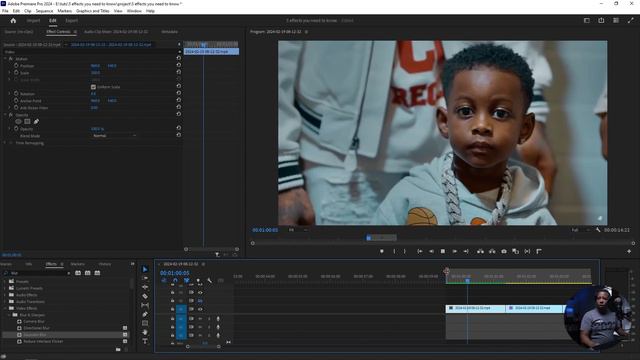The height and width of the screenshot is (360, 640).
Task: Toggle animation stopwatch for Anchor Point
Action: (x=16, y=100)
